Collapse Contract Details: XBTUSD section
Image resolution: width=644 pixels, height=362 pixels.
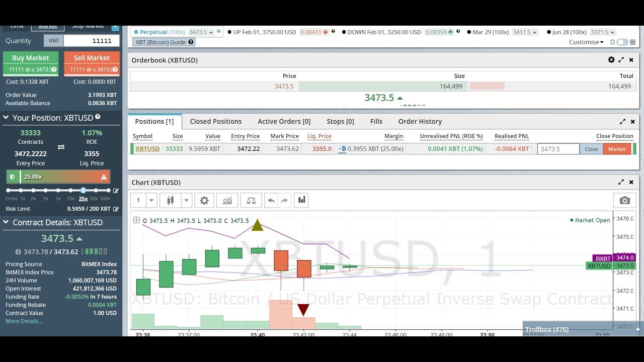pos(6,222)
